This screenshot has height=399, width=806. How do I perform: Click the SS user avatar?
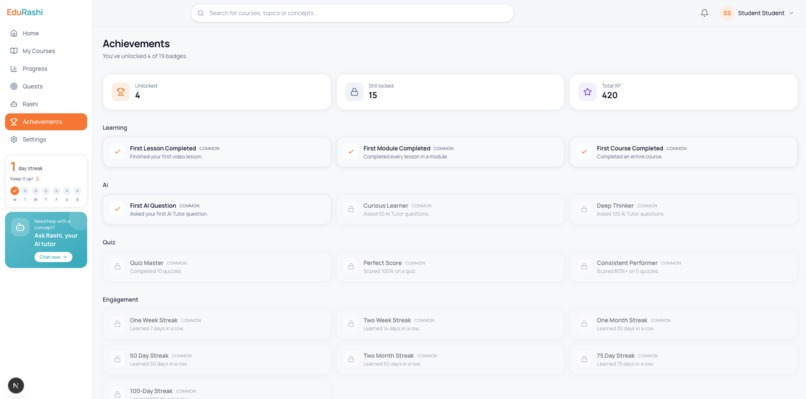pyautogui.click(x=727, y=13)
